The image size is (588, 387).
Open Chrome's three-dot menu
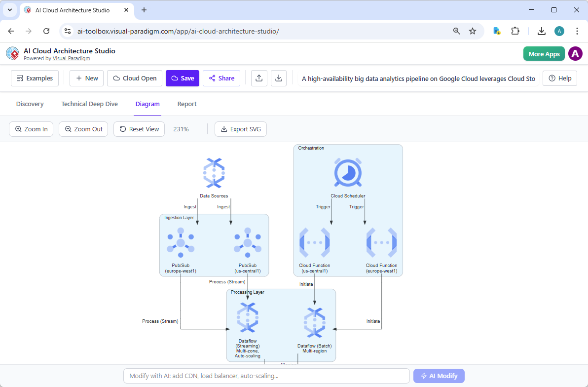pos(577,31)
